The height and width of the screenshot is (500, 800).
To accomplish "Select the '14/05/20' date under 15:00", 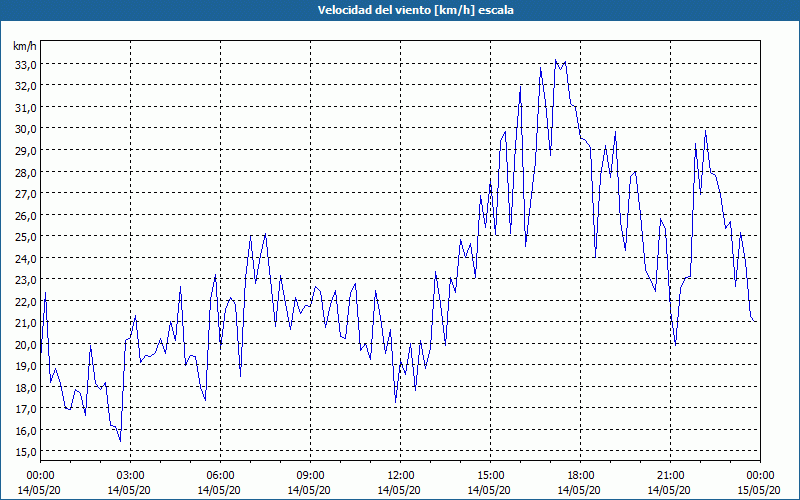I will pyautogui.click(x=490, y=490).
